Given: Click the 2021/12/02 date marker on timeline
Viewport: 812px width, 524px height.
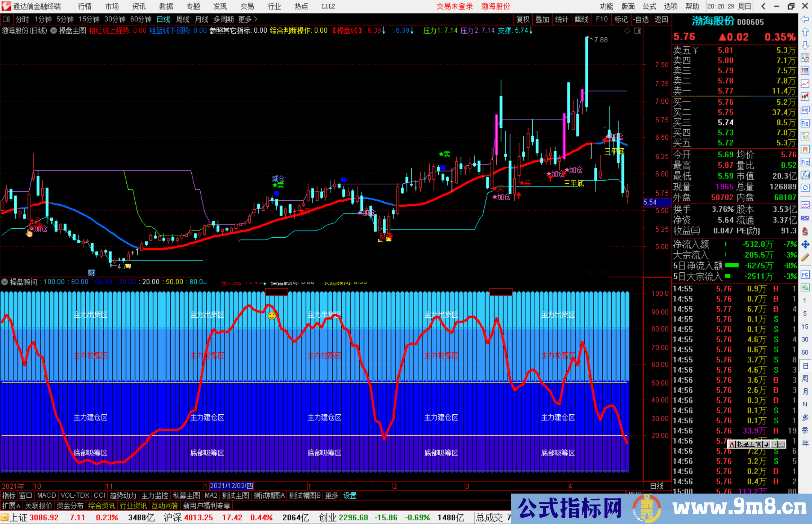Looking at the screenshot, I should tap(231, 486).
